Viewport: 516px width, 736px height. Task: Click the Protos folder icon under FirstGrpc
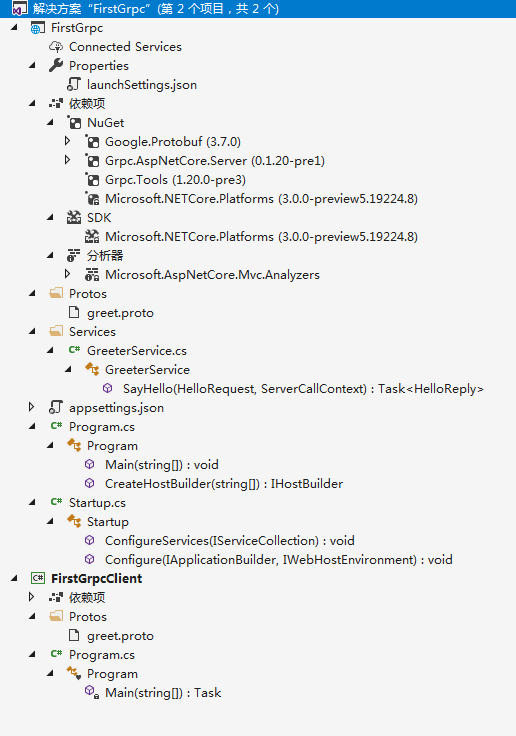pos(56,293)
